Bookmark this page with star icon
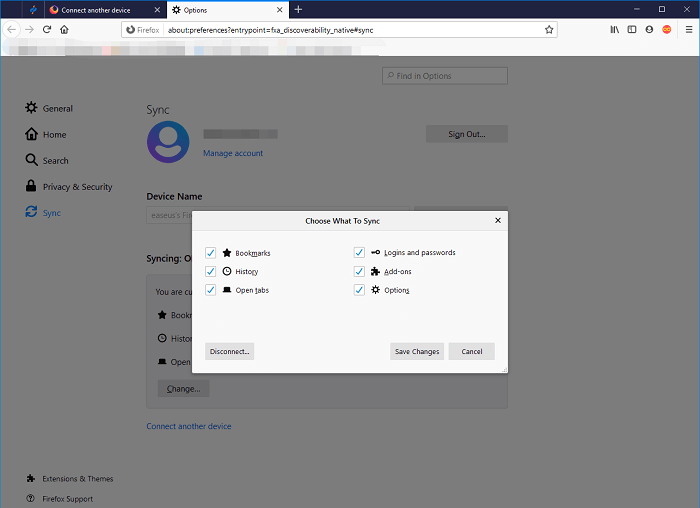 [x=549, y=30]
